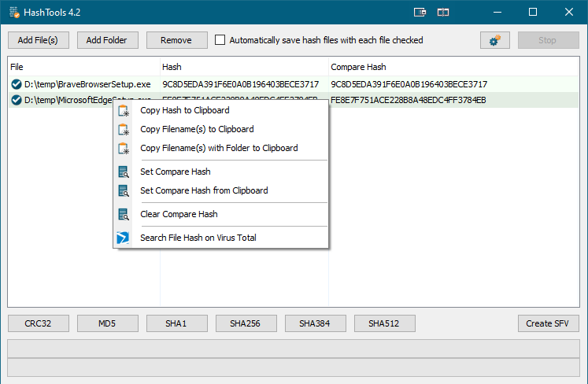Open settings with the gear icon button

[495, 40]
